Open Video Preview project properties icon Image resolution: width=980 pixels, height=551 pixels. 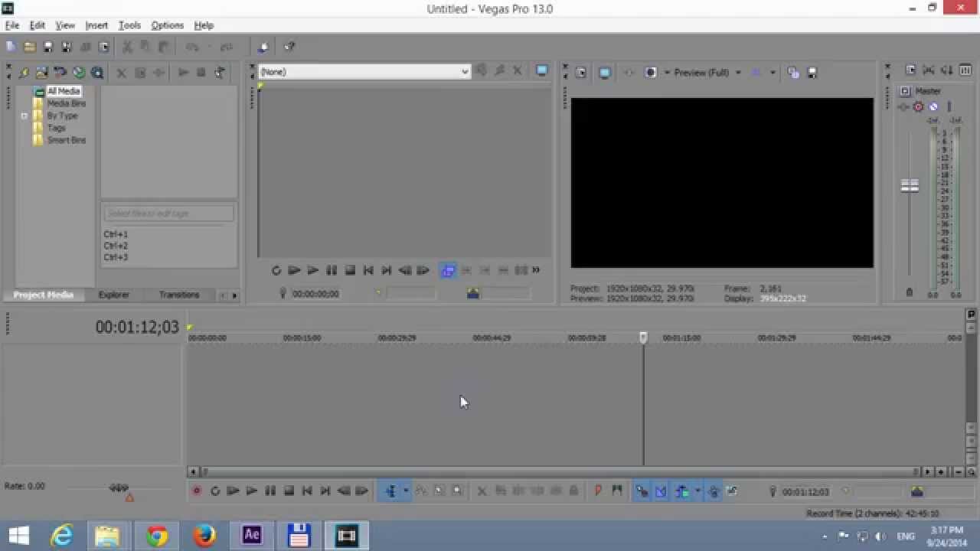pos(581,73)
